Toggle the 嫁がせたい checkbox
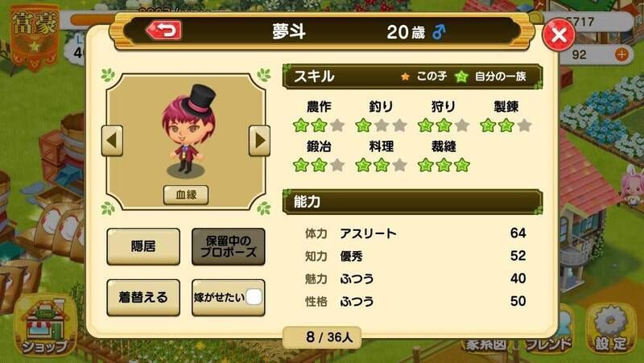The width and height of the screenshot is (644, 363). point(254,297)
